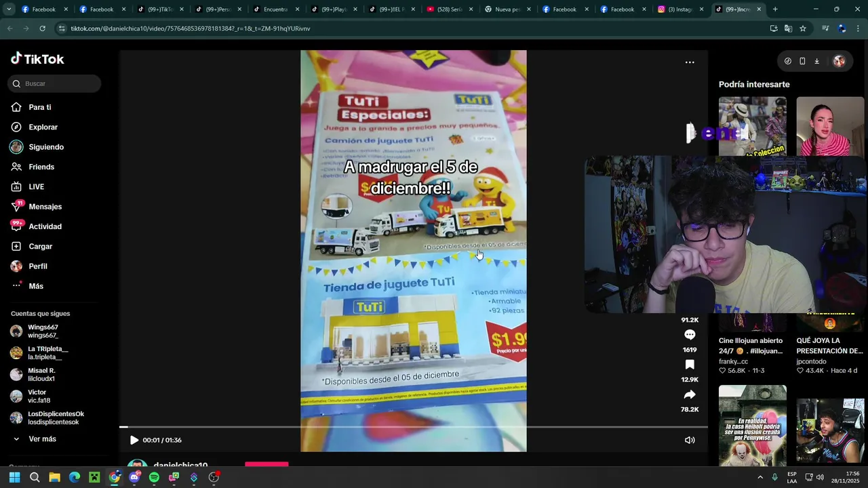The image size is (868, 488).
Task: Open Explorar in the sidebar
Action: tap(35, 127)
